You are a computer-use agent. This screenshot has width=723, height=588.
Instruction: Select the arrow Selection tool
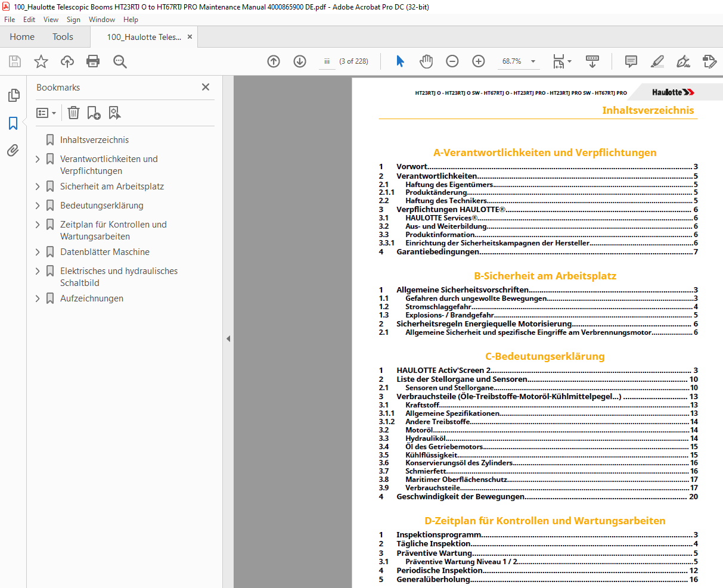point(400,61)
